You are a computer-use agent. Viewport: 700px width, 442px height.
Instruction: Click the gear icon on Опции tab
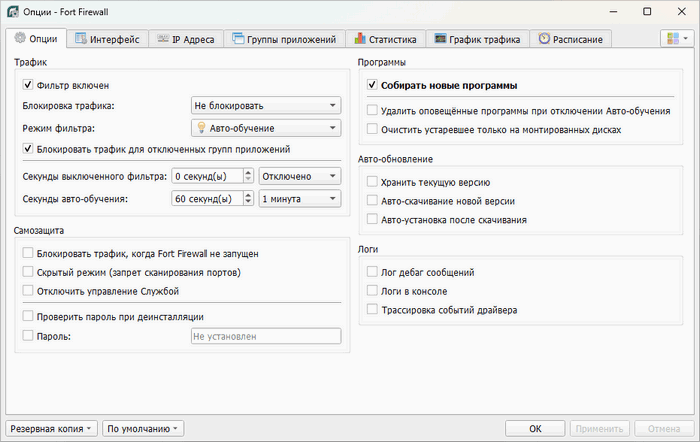click(x=19, y=39)
